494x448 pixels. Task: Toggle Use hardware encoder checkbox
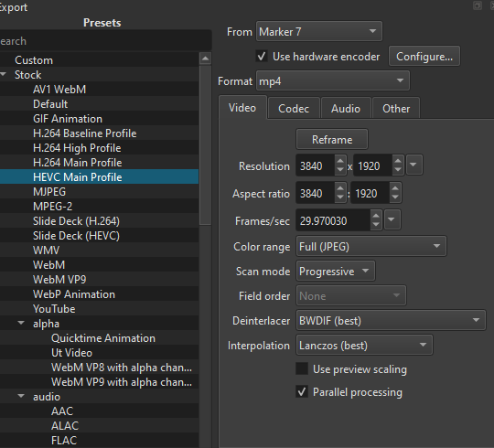pyautogui.click(x=262, y=57)
